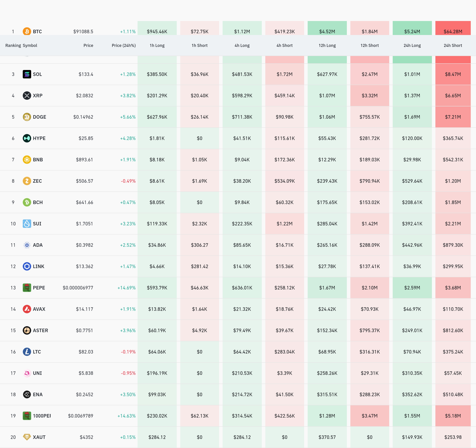The image size is (476, 448).
Task: Click the XRP coin icon
Action: click(x=27, y=96)
